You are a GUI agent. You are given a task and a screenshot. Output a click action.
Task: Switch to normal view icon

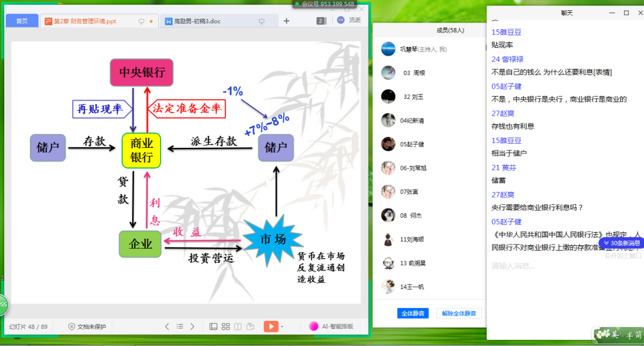click(x=213, y=326)
